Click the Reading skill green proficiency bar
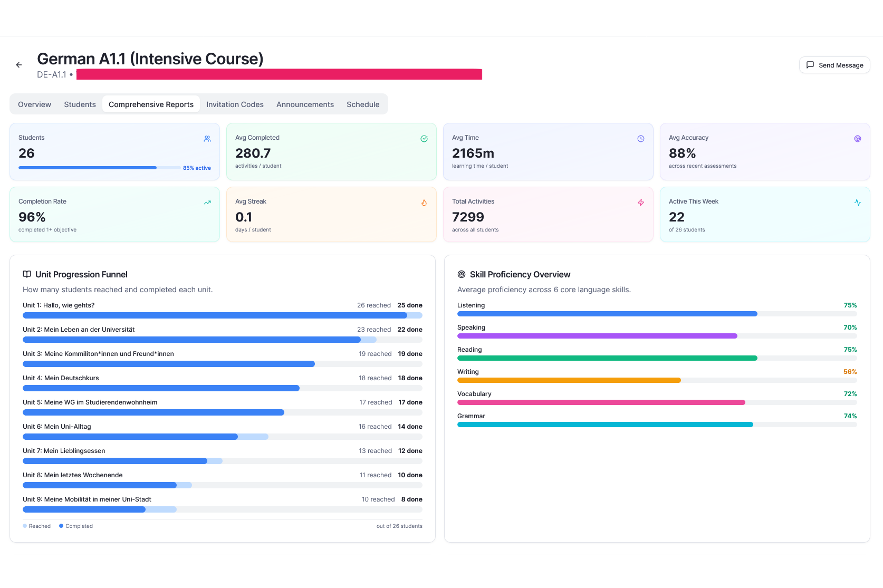The height and width of the screenshot is (588, 883). click(x=657, y=358)
